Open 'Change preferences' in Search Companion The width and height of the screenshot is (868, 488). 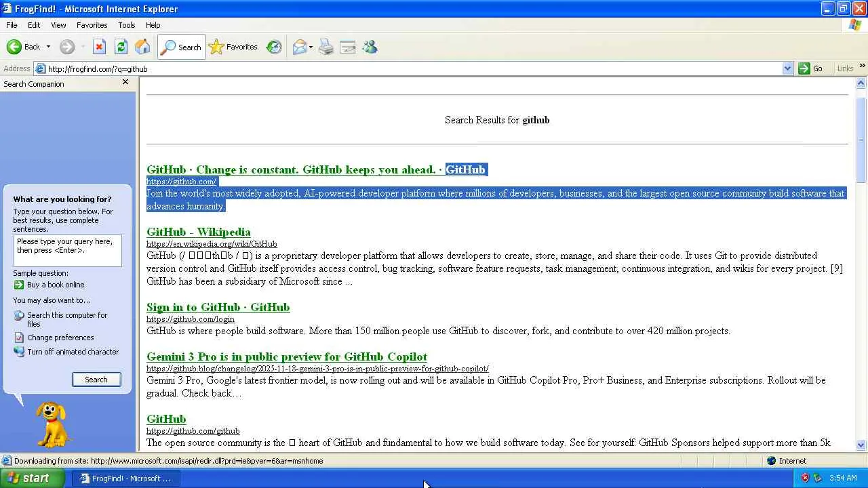(60, 338)
